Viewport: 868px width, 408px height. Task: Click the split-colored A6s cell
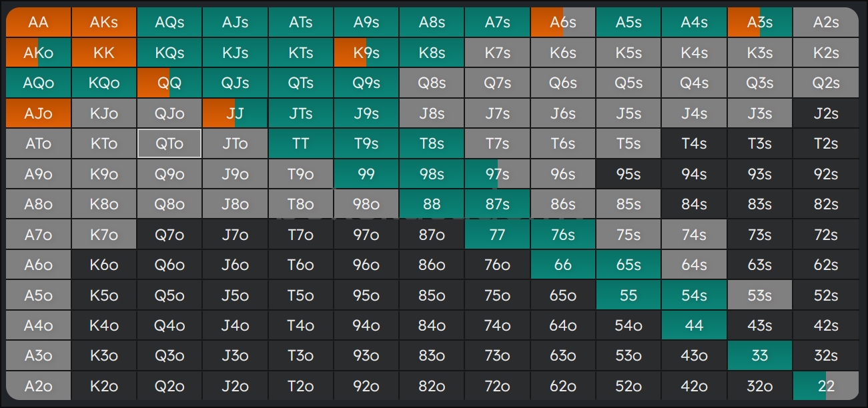click(x=563, y=22)
